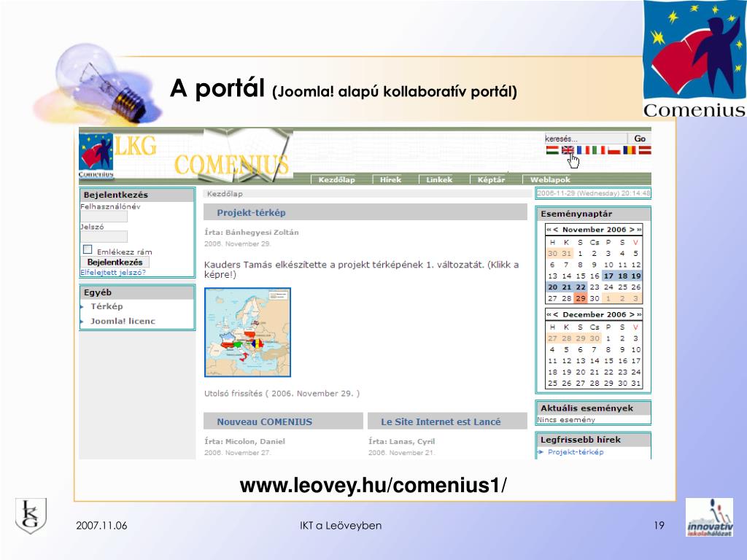Go to next month in November calendar
The height and width of the screenshot is (560, 747).
click(632, 230)
